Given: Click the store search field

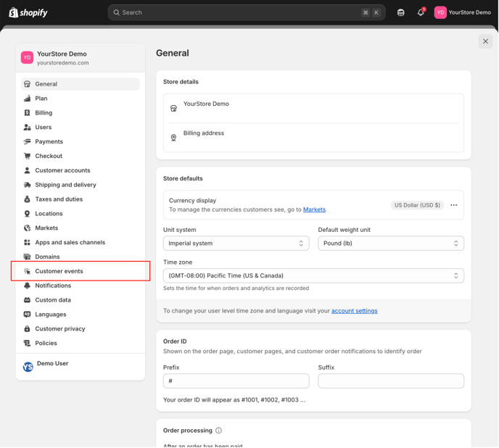Looking at the screenshot, I should pyautogui.click(x=247, y=12).
